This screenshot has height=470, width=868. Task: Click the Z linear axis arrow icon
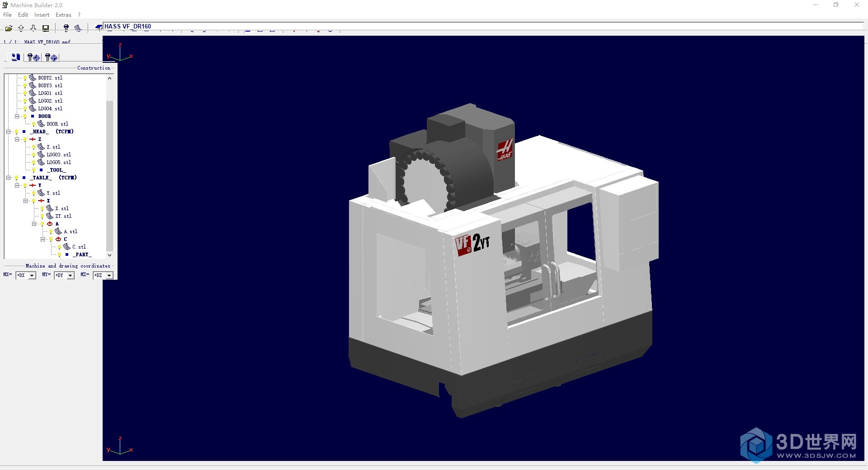33,139
